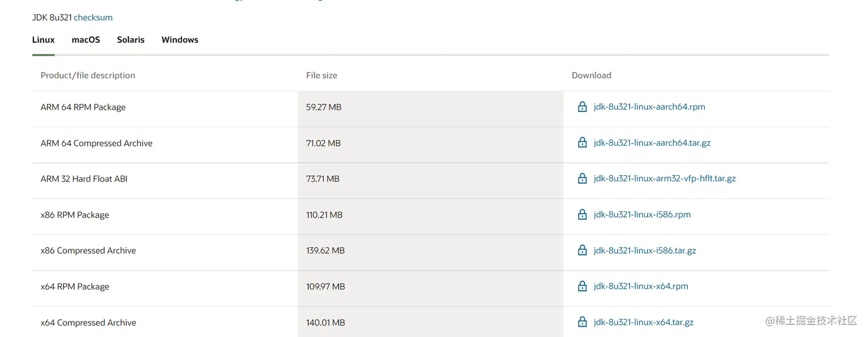Screen dimensions: 868x337
Task: Click the 73.71 MB file size
Action: click(x=323, y=179)
